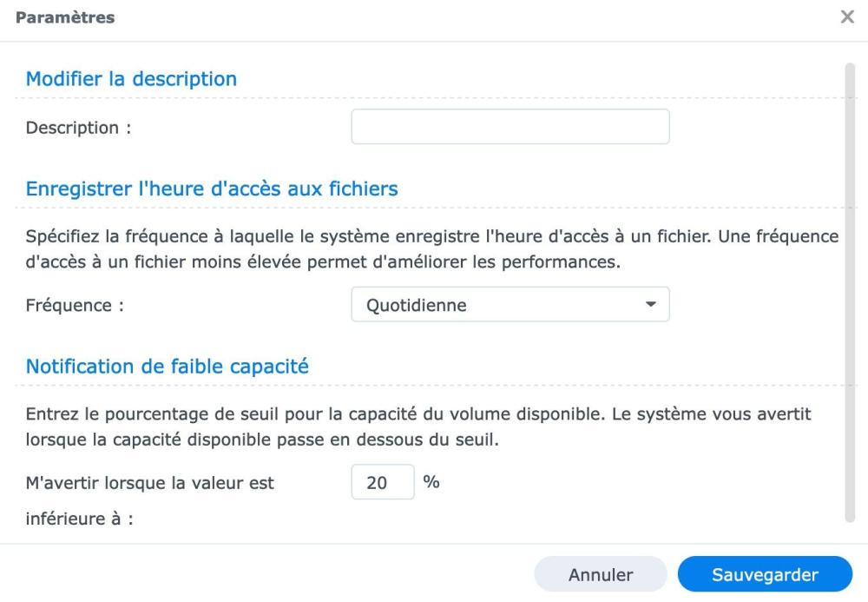
Task: Click the Description text field
Action: point(510,127)
